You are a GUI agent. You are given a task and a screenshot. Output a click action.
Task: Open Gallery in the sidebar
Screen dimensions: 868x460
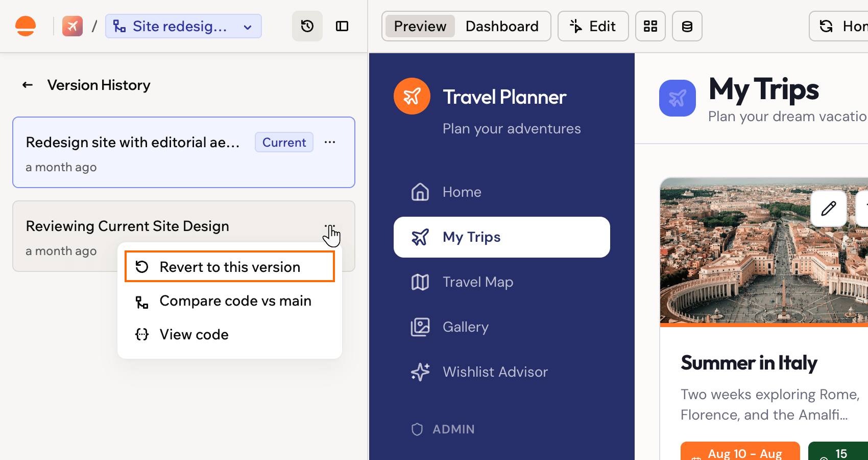click(501, 327)
